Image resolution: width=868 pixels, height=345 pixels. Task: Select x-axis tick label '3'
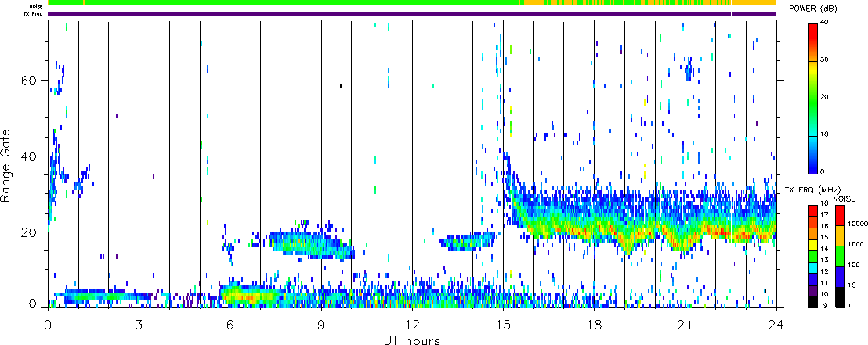pos(139,325)
